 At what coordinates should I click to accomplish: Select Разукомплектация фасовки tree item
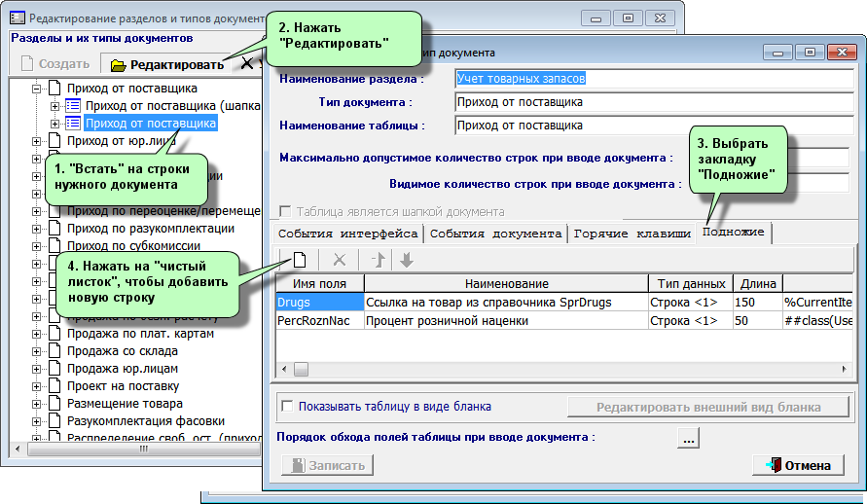point(146,421)
